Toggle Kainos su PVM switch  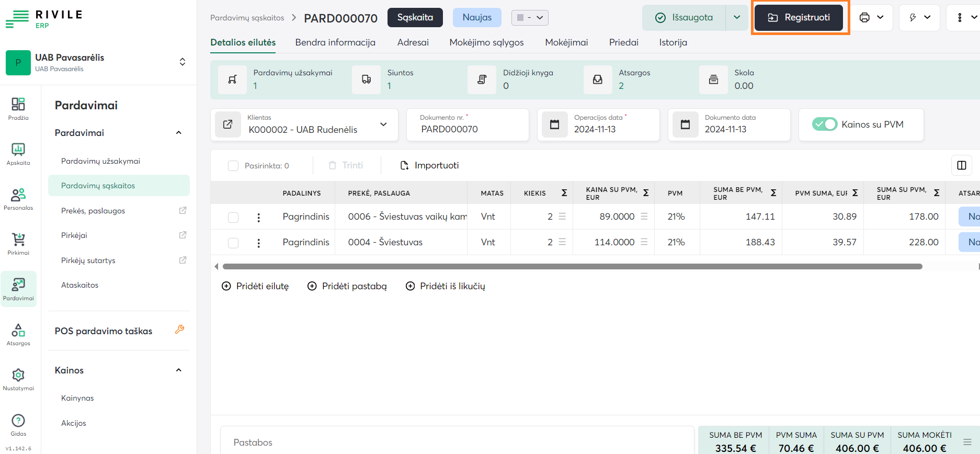[824, 124]
